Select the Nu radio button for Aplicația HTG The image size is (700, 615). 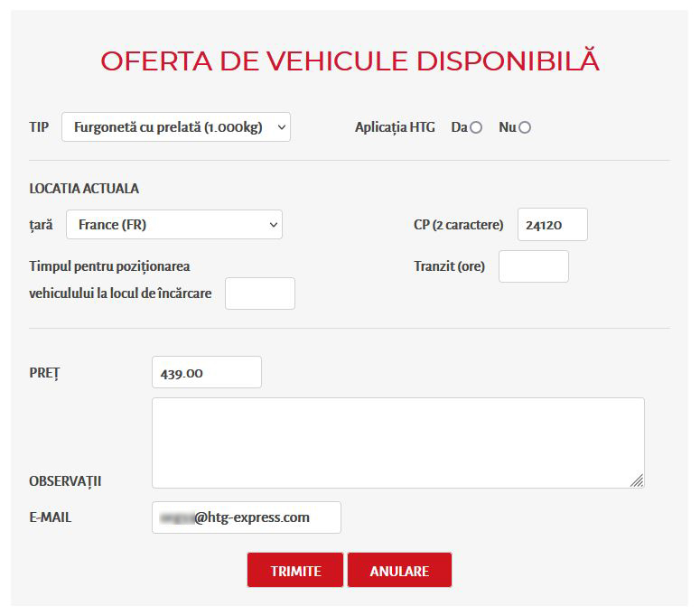point(525,127)
